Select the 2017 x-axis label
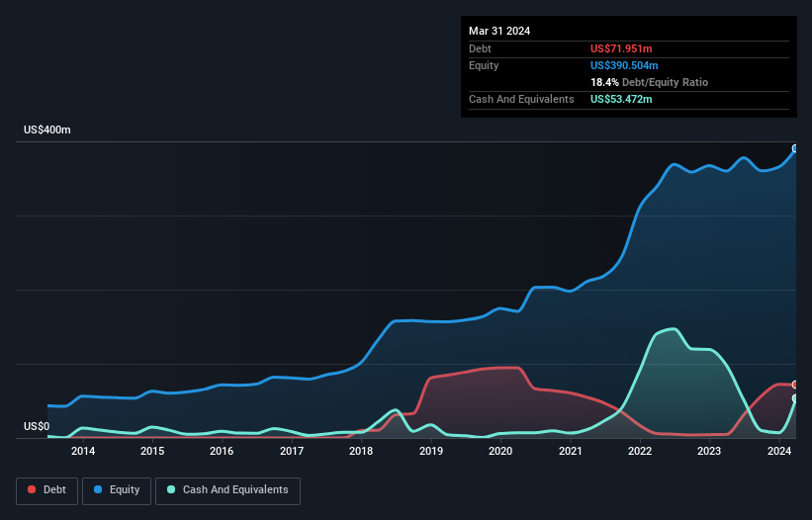812x520 pixels. 292,451
